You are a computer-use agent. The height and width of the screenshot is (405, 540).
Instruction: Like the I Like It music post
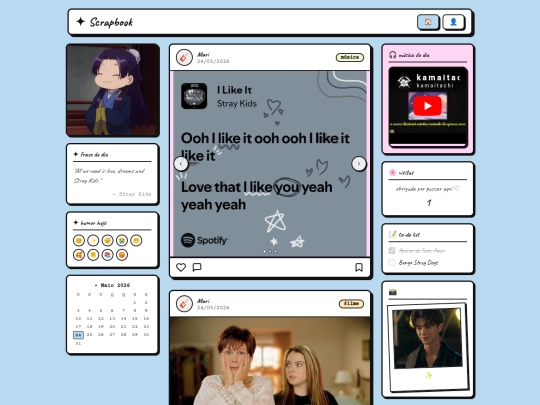pos(181,267)
